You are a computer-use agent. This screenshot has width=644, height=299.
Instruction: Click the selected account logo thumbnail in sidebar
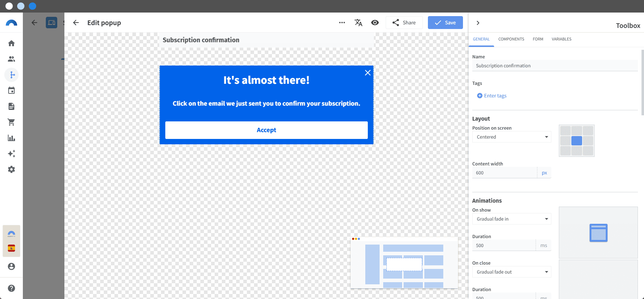coord(11,234)
